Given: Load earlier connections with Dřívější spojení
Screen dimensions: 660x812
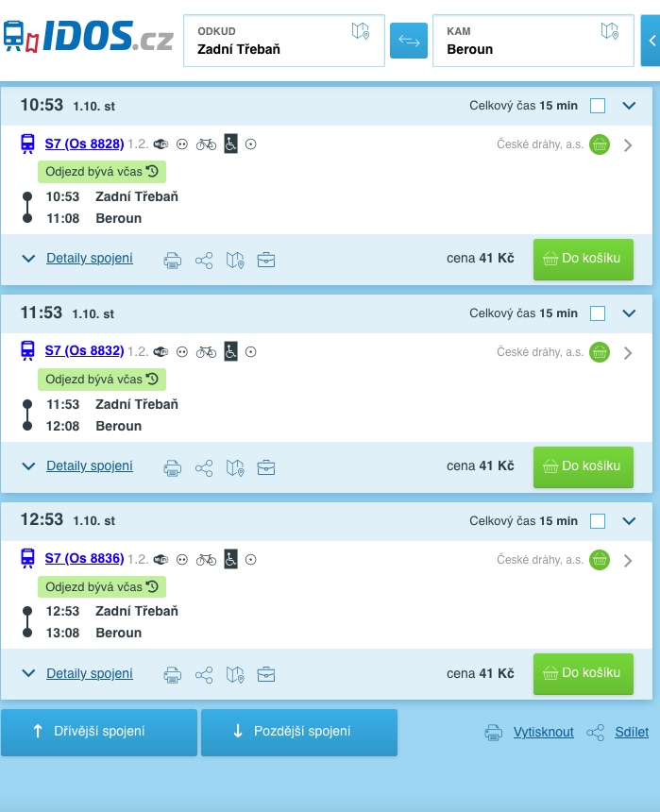Looking at the screenshot, I should point(98,732).
